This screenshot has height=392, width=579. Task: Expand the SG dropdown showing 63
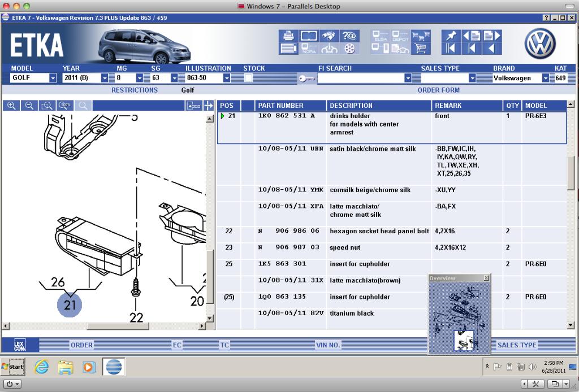[174, 78]
